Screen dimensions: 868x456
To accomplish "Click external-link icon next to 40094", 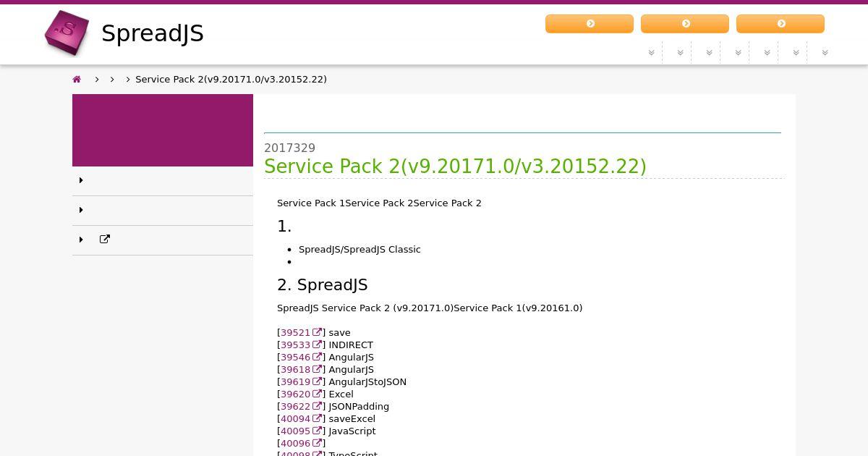I will click(317, 418).
